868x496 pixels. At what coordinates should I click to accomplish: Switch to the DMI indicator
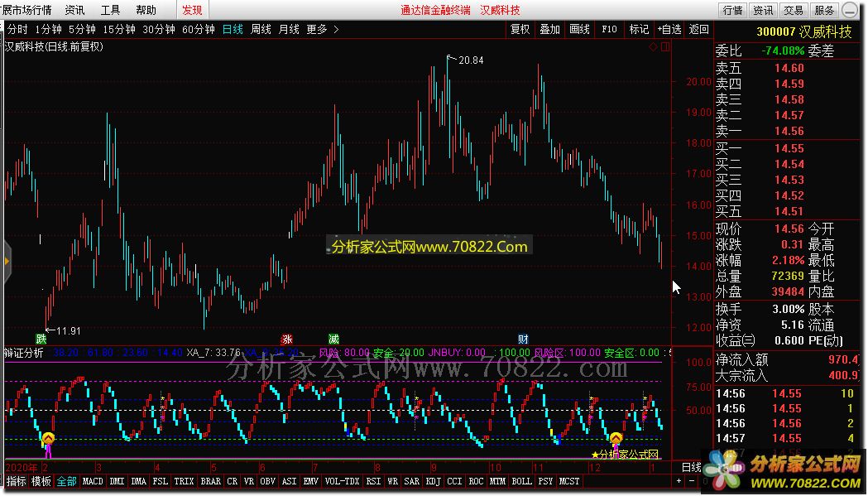117,481
